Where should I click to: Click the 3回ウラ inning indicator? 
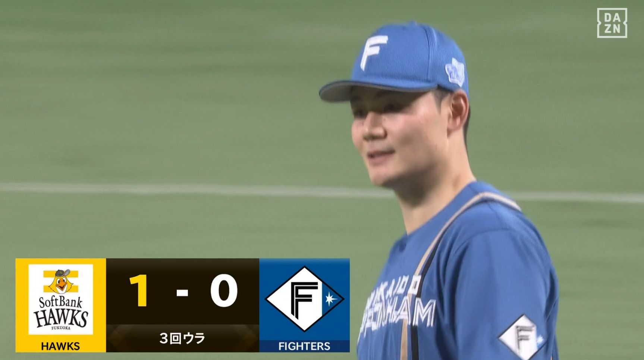click(182, 338)
